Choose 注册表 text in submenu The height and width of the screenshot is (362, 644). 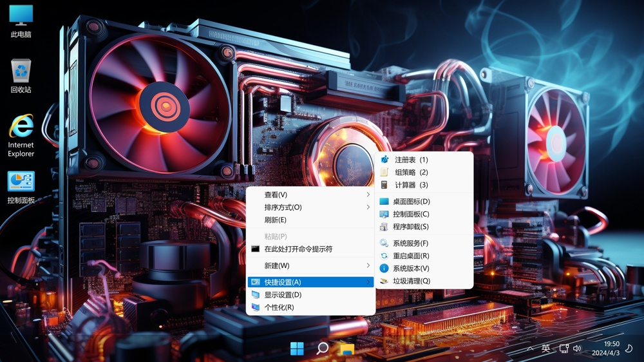[405, 160]
